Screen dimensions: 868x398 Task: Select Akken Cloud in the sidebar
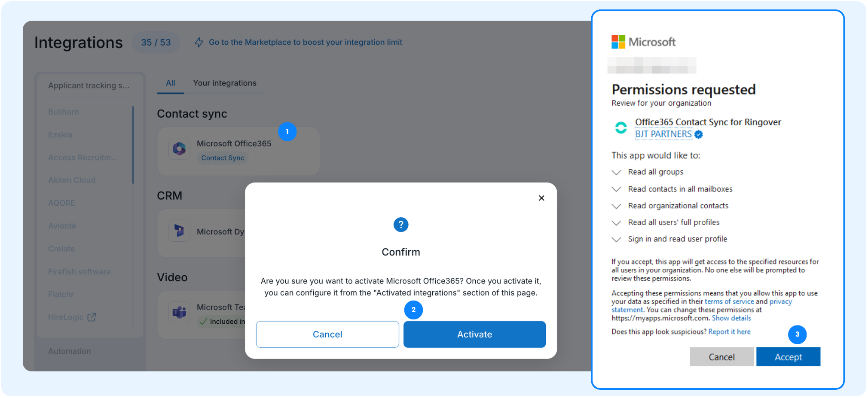click(72, 180)
